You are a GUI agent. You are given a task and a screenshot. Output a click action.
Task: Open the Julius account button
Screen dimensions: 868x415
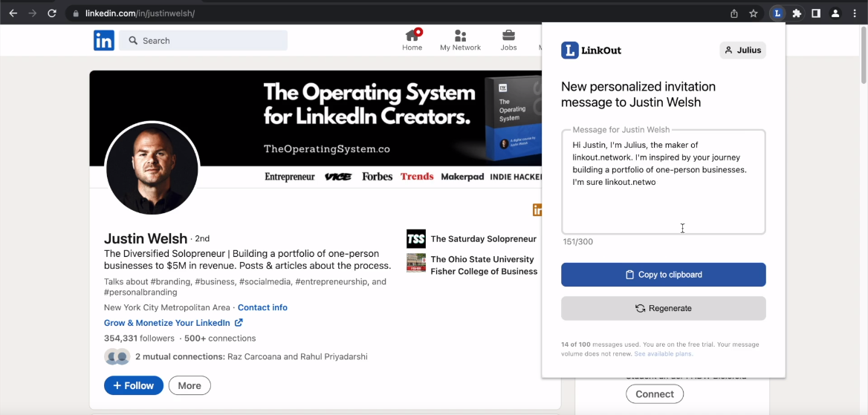tap(743, 50)
